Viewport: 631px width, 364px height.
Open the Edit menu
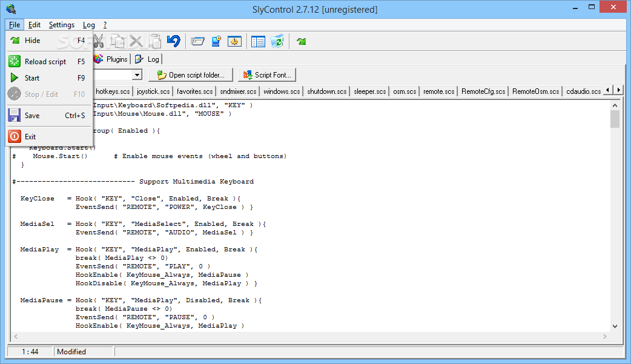point(34,25)
